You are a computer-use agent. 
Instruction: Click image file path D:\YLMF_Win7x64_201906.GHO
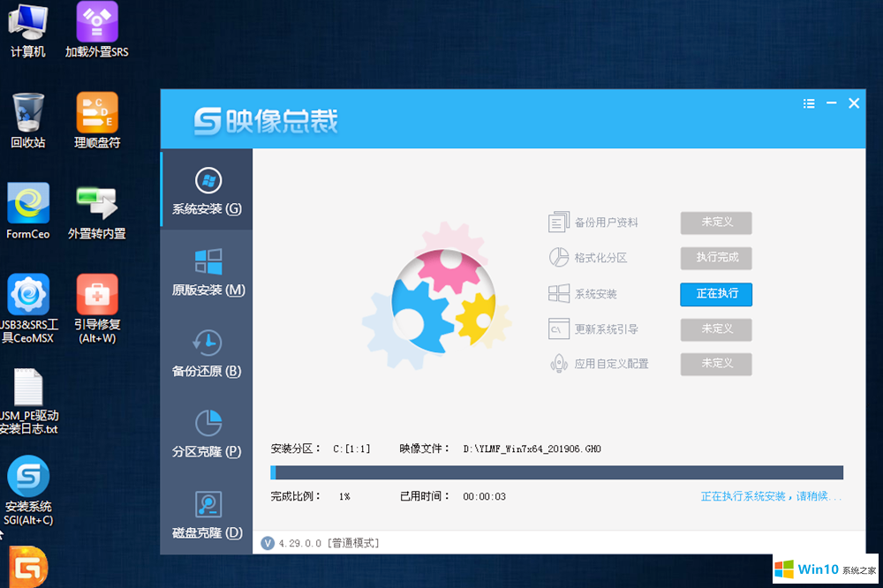532,449
